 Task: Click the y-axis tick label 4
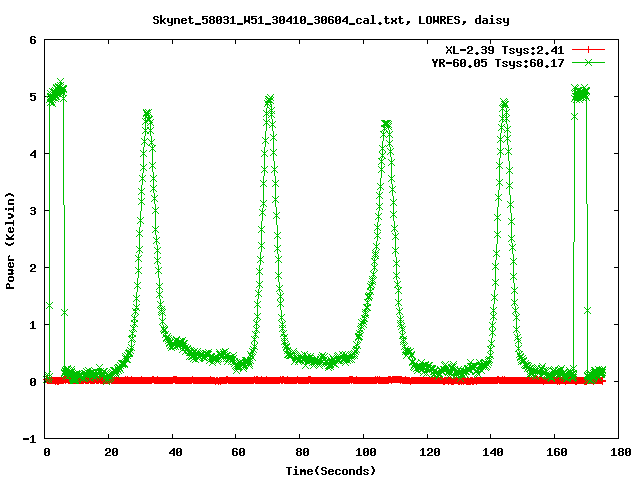(x=33, y=154)
